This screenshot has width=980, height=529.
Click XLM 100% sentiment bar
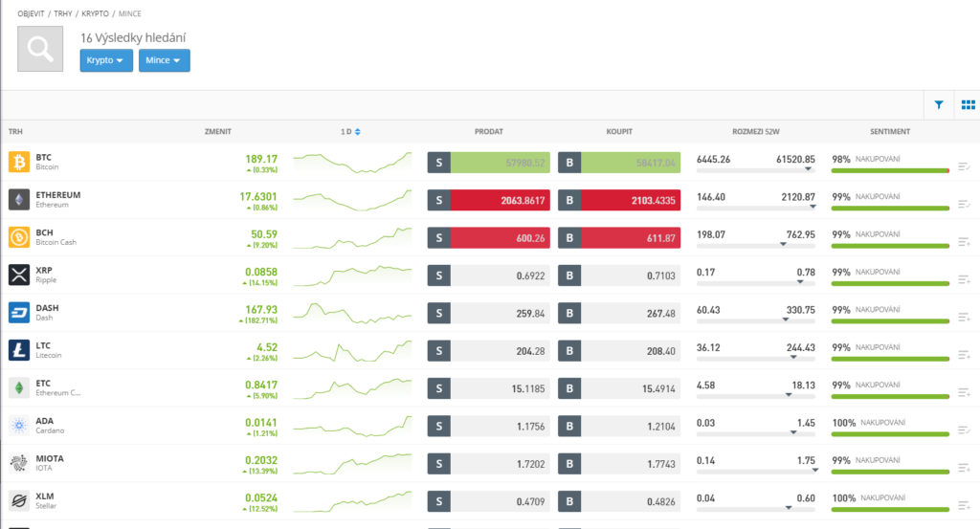tap(890, 510)
